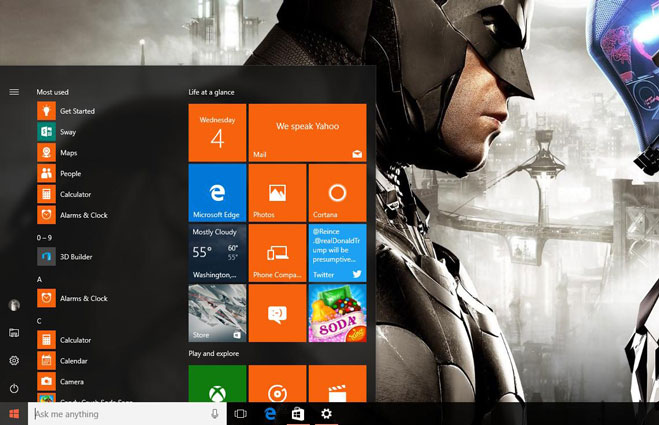Open Maps from Most used list

[58, 153]
